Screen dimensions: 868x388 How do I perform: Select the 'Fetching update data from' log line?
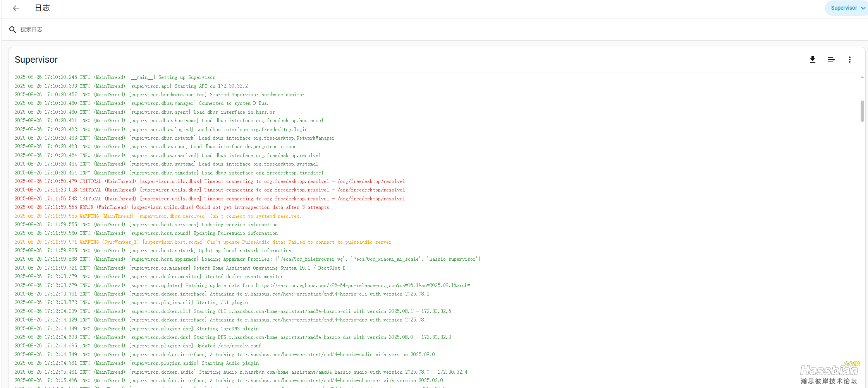point(242,285)
